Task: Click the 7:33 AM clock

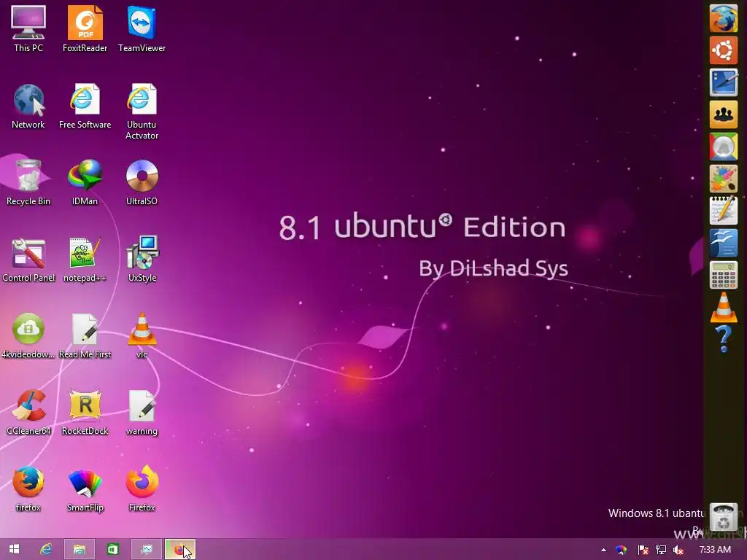Action: coord(715,550)
